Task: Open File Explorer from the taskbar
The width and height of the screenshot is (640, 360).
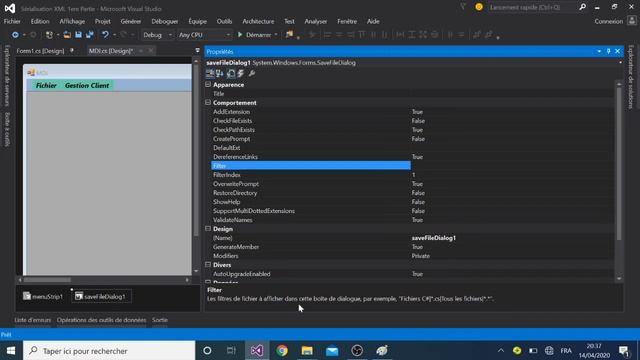Action: tap(307, 351)
